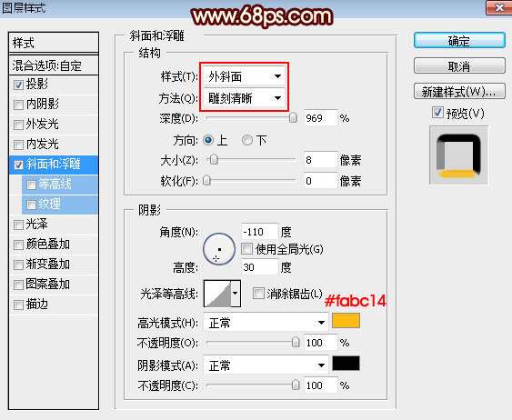Screen dimensions: 512x420
Task: Open gloss contour dropdown arrow
Action: (x=236, y=294)
